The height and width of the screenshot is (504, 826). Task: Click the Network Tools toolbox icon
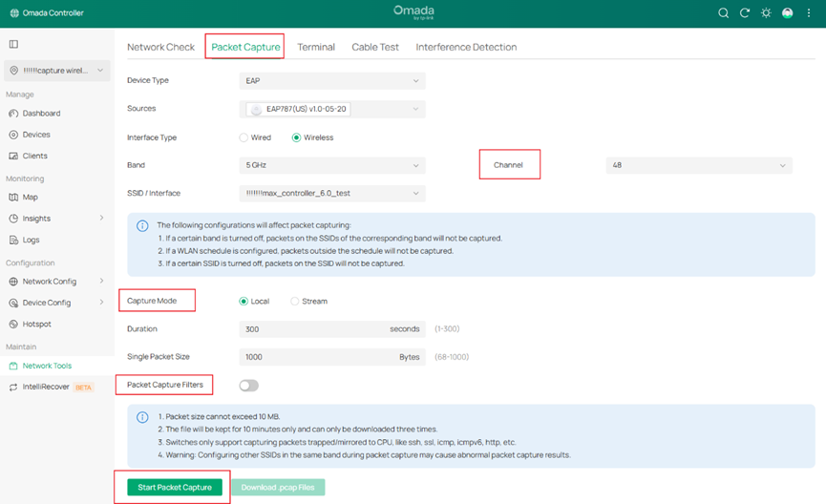[x=13, y=366]
